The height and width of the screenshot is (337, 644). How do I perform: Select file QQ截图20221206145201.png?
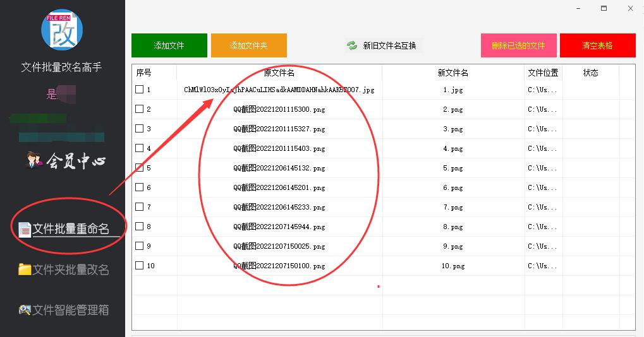(279, 188)
